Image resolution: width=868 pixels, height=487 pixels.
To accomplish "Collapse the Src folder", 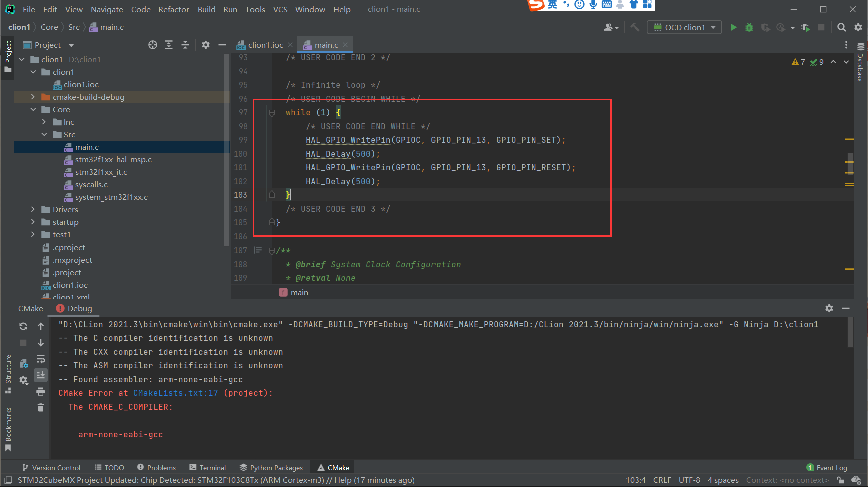I will pyautogui.click(x=44, y=134).
